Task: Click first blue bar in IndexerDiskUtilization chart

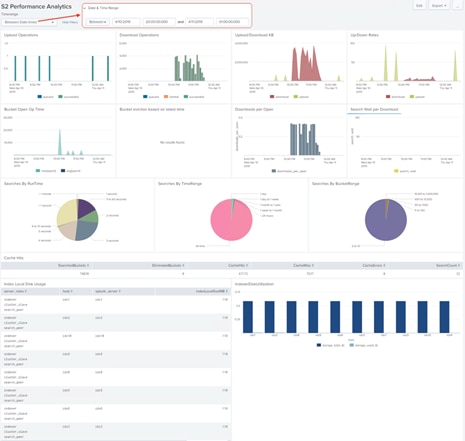Action: click(x=248, y=317)
